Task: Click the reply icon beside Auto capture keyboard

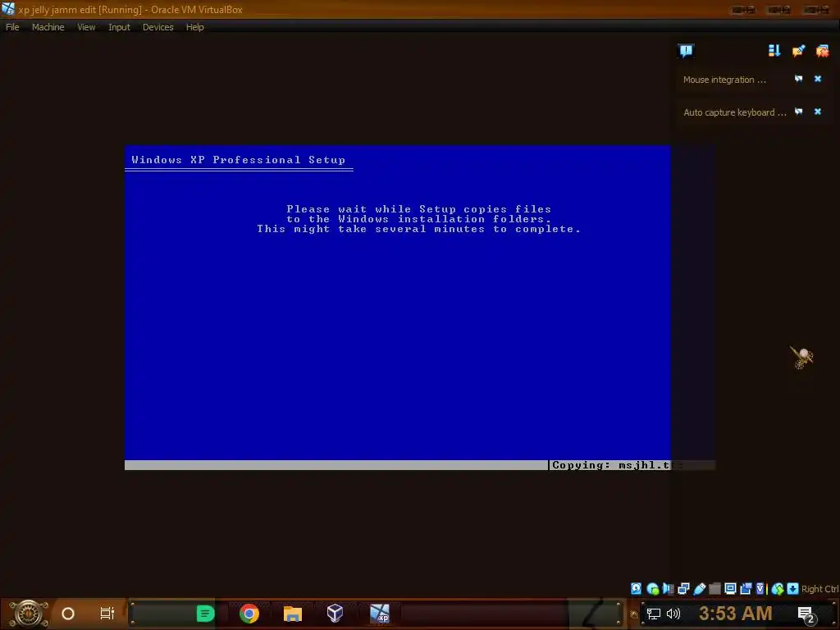Action: tap(799, 112)
